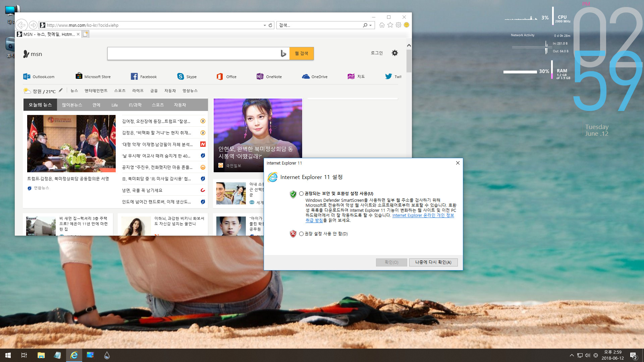Edit weather location with pencil icon

pos(61,90)
